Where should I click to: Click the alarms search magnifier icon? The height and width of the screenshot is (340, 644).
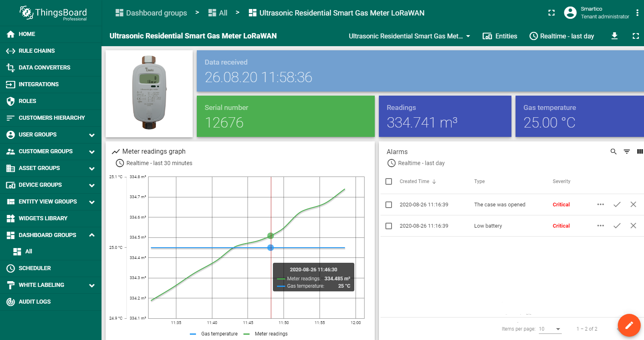click(613, 152)
